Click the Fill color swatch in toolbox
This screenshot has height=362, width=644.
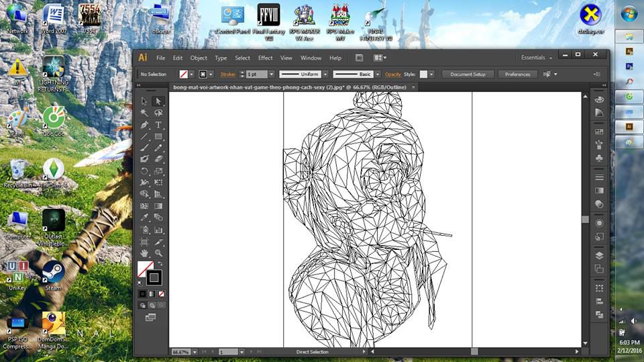pos(144,269)
